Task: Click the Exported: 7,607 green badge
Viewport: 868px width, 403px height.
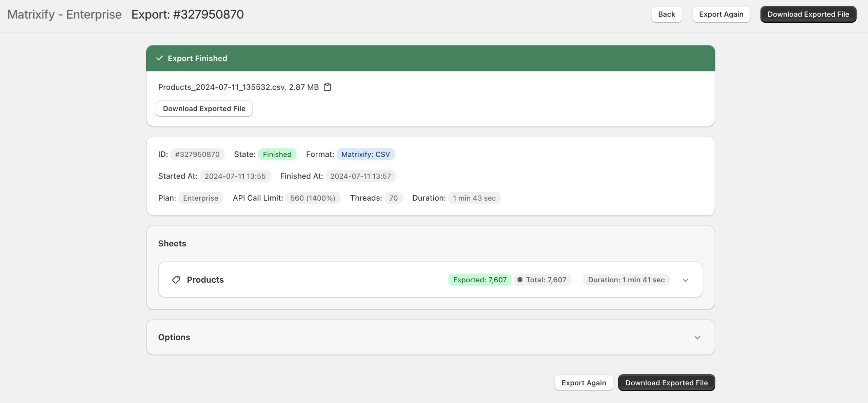Action: 479,280
